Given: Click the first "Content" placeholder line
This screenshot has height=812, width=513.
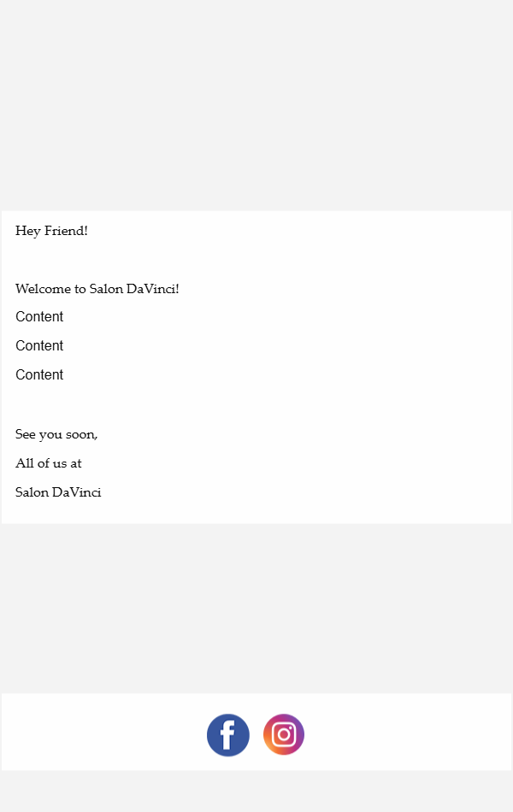Looking at the screenshot, I should [x=39, y=317].
